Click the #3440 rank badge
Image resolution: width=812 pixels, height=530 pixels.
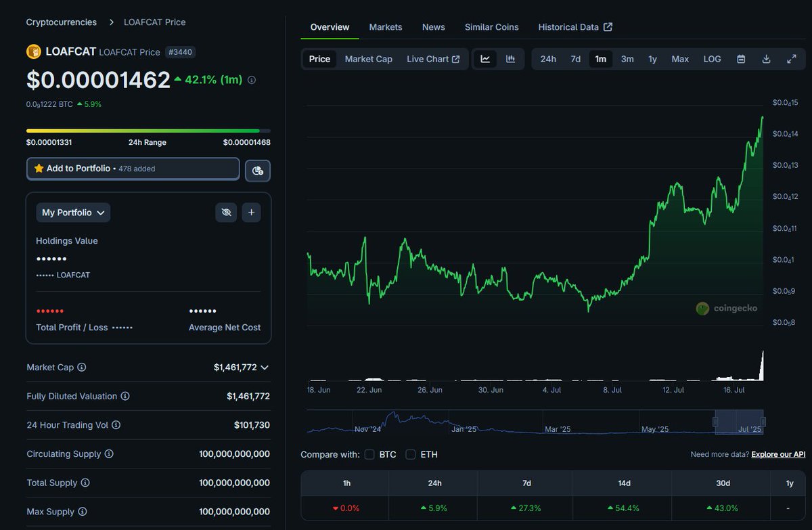(181, 52)
